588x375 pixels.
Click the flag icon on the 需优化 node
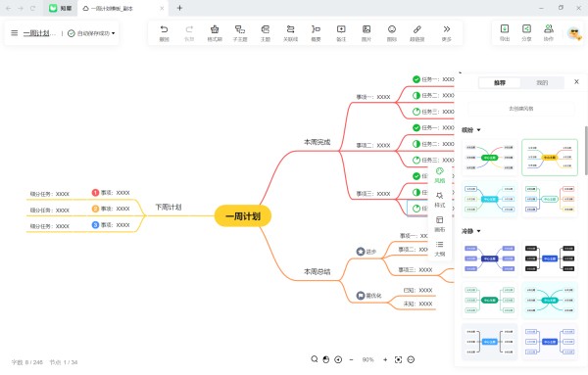tap(361, 296)
